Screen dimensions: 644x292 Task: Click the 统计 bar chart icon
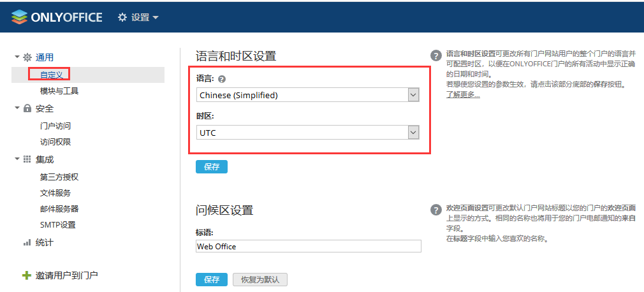pos(27,242)
